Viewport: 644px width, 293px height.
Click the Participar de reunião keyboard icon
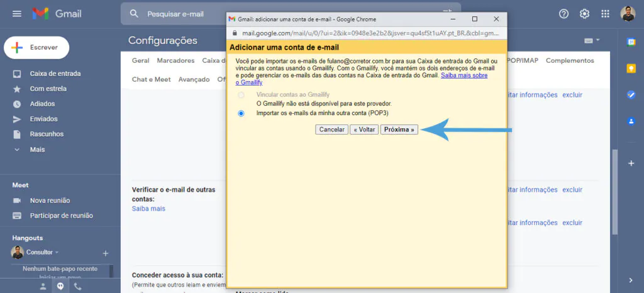17,216
